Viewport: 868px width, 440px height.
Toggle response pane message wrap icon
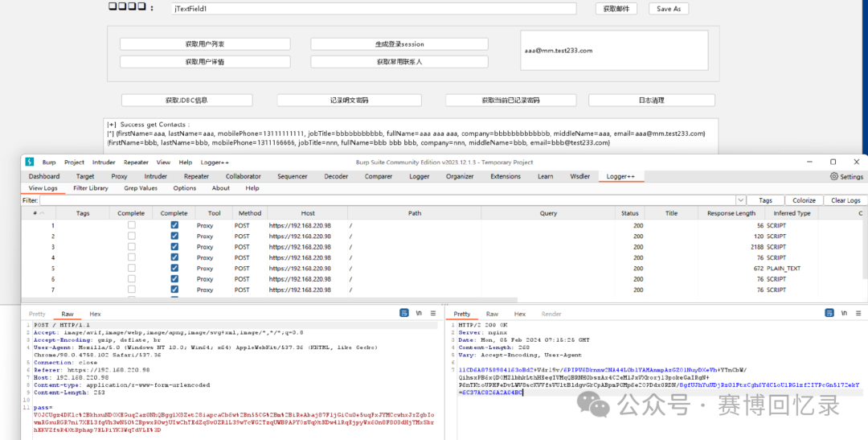pos(829,313)
